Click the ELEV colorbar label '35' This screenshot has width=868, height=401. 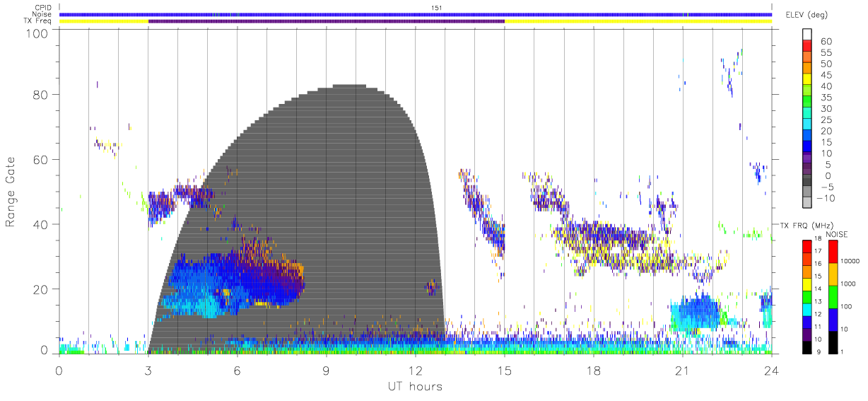[x=826, y=98]
